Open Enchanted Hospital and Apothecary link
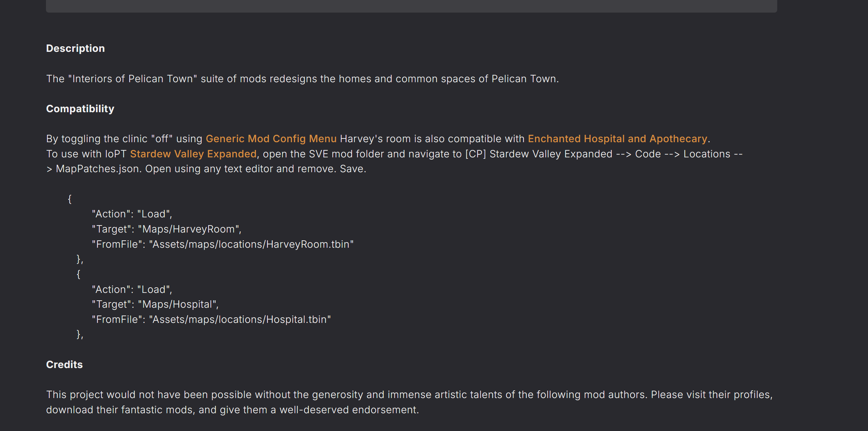Image resolution: width=868 pixels, height=431 pixels. tap(618, 139)
